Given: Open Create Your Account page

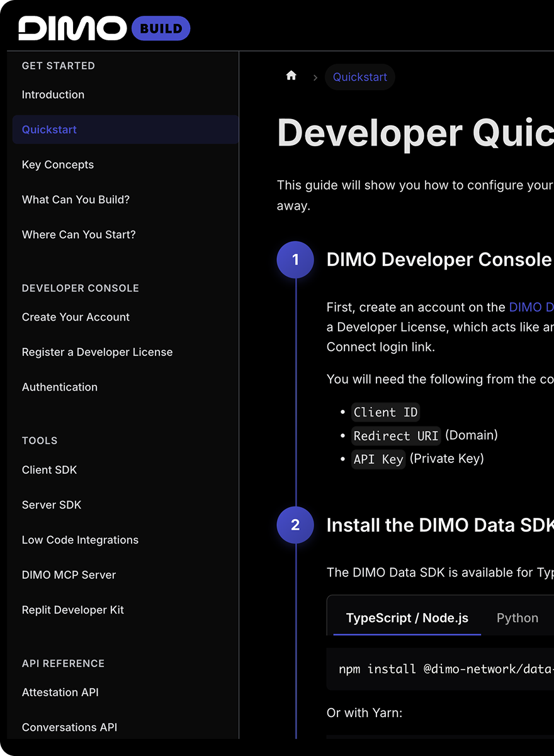Looking at the screenshot, I should (x=76, y=317).
